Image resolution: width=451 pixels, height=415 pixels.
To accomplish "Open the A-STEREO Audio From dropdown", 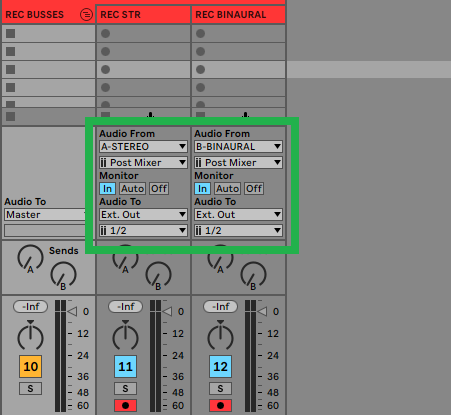I will coord(143,147).
